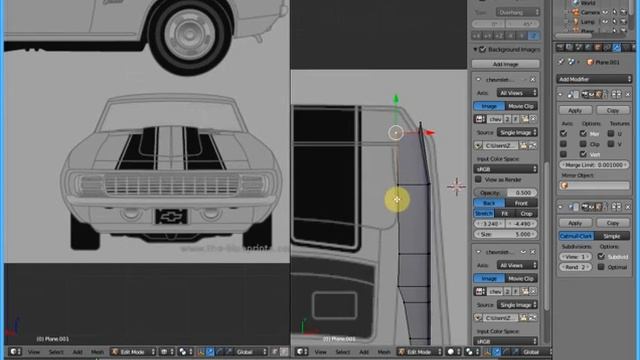
Task: Click the Mirror Object selection field
Action: [594, 185]
